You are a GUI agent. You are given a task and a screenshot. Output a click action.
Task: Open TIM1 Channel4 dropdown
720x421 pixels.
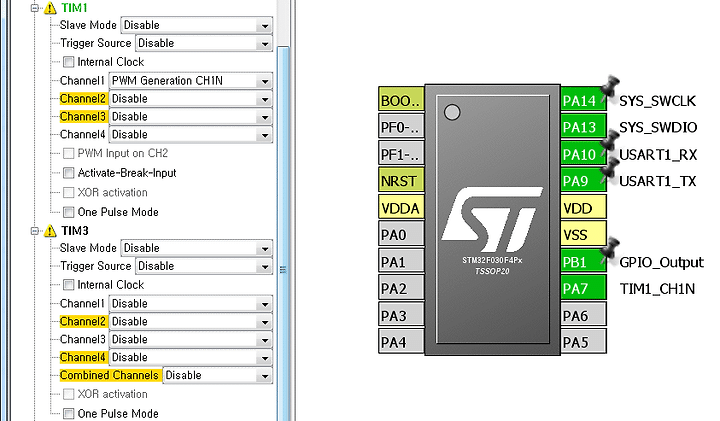click(x=191, y=135)
